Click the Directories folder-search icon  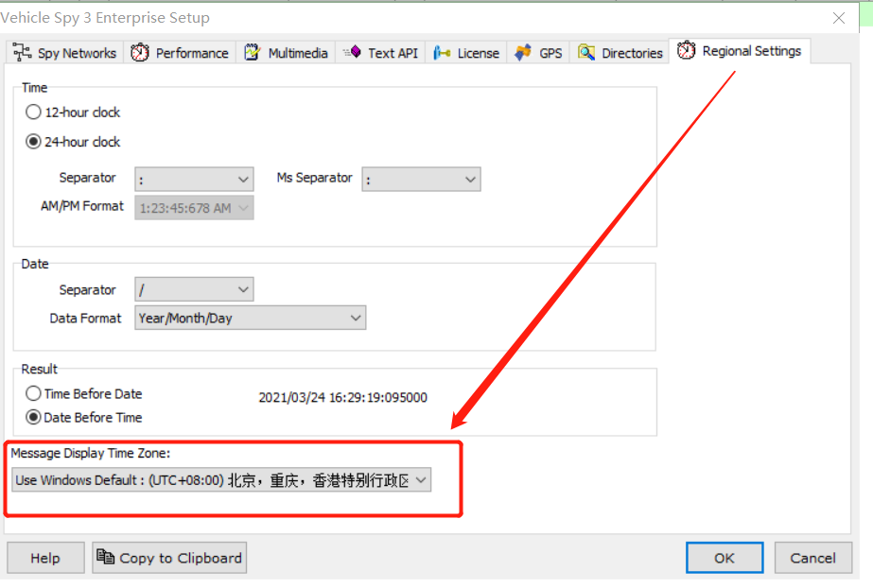pos(586,52)
